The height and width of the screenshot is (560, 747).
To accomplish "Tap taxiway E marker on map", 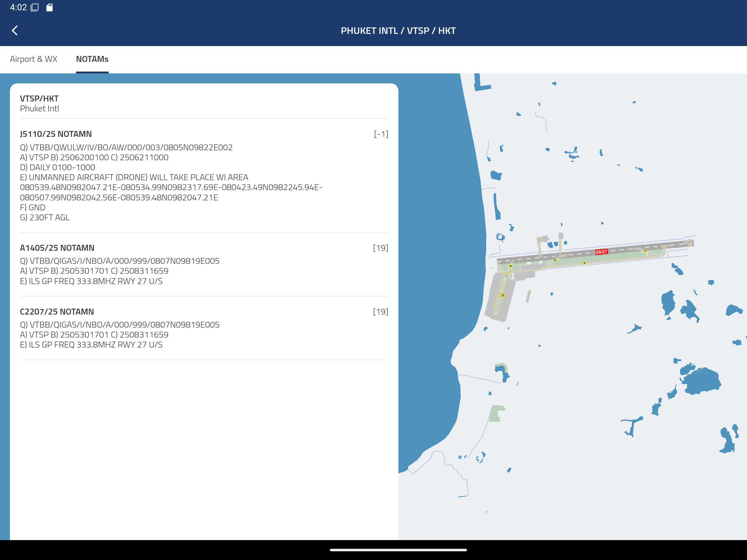I will [555, 260].
